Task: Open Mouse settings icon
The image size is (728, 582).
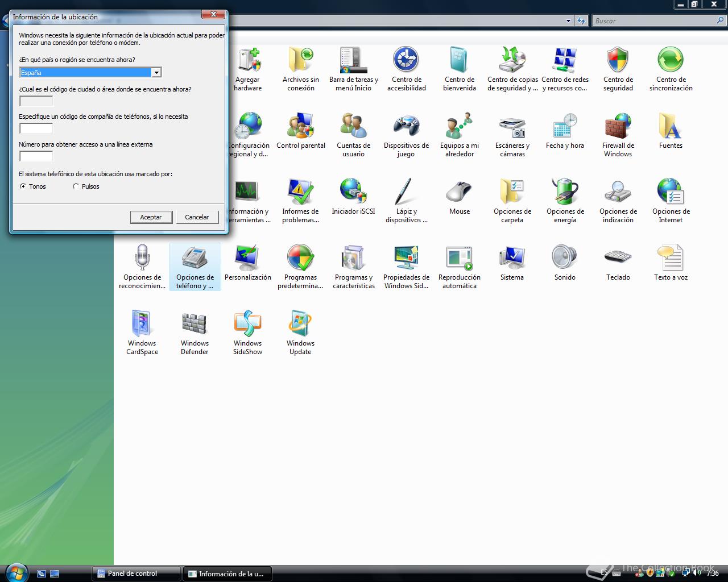Action: [459, 197]
